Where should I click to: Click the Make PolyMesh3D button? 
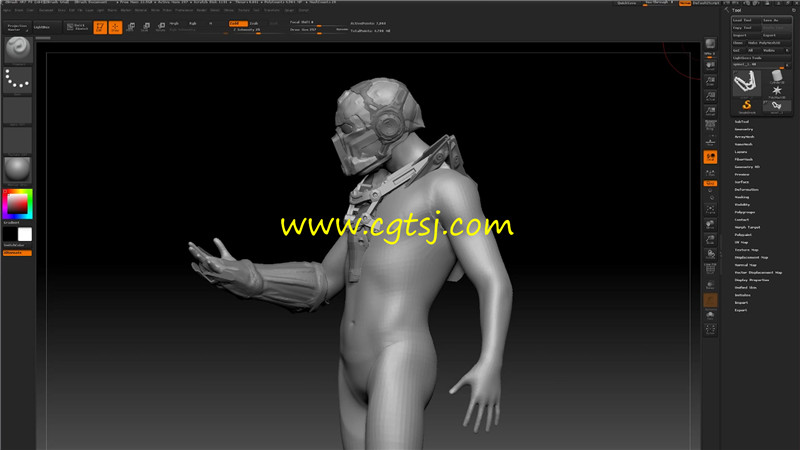tap(769, 43)
